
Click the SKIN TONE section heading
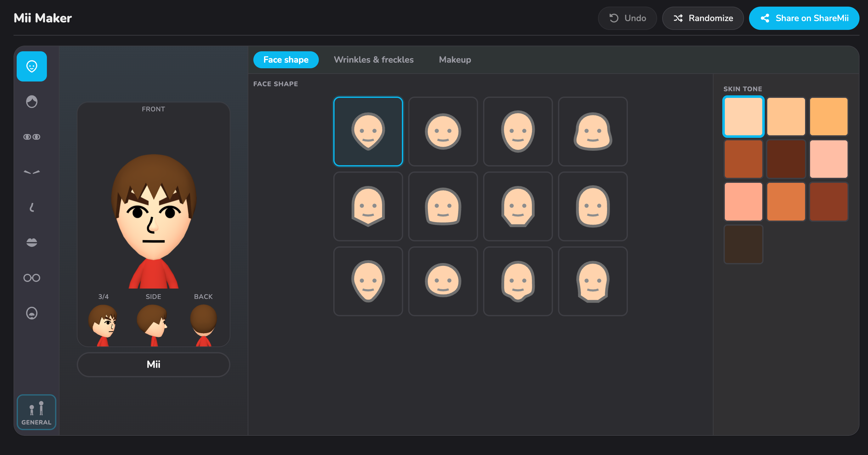743,89
